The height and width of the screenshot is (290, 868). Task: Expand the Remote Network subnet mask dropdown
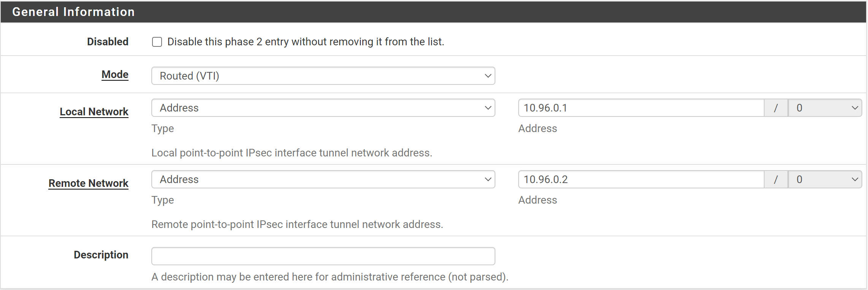click(x=825, y=179)
